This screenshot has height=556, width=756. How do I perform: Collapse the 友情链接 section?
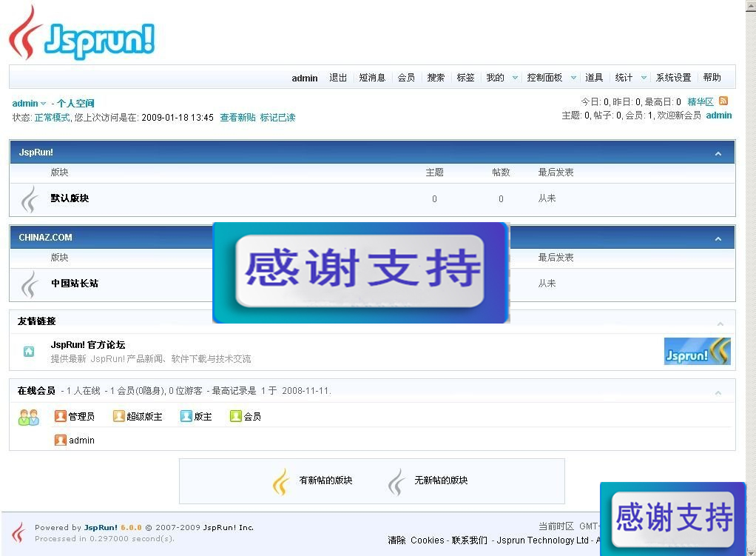[x=720, y=324]
